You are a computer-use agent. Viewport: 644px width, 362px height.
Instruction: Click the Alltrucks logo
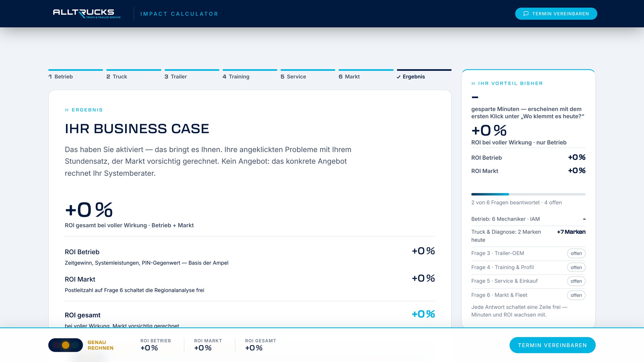coord(87,14)
